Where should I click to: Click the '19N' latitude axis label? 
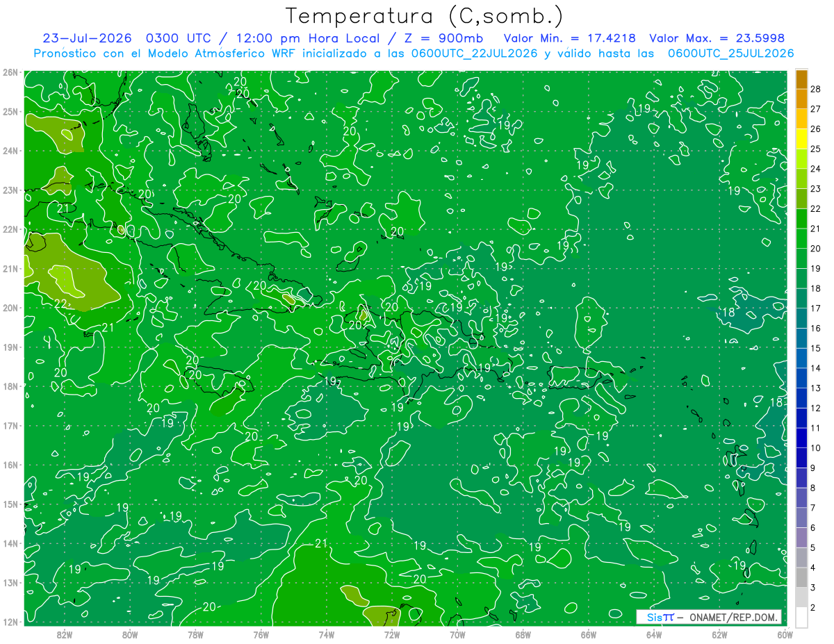pyautogui.click(x=10, y=347)
